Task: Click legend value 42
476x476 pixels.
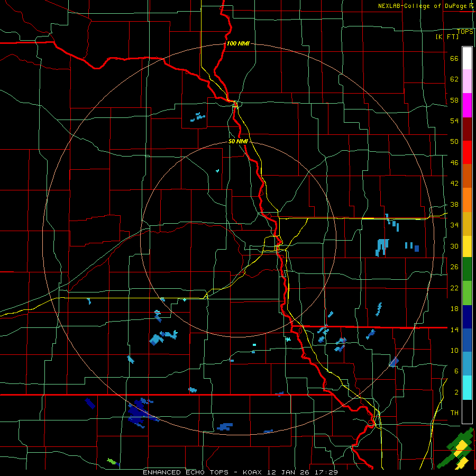Action: point(454,184)
